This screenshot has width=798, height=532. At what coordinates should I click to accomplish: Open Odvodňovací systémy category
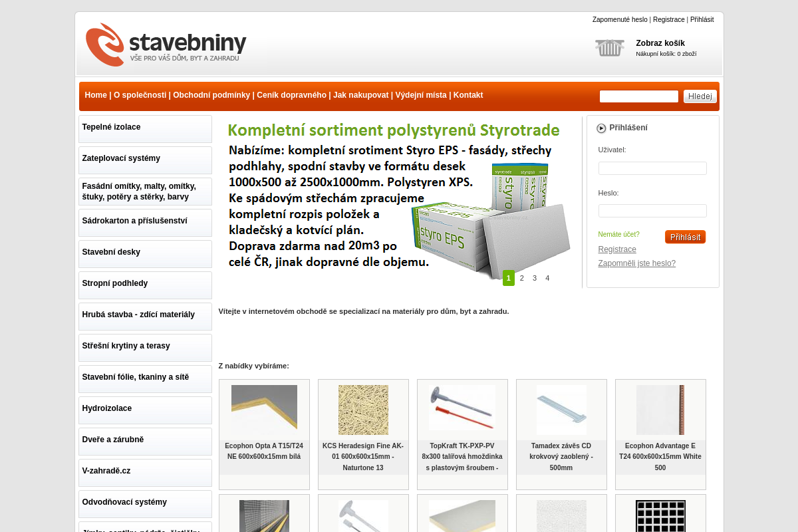coord(145,504)
